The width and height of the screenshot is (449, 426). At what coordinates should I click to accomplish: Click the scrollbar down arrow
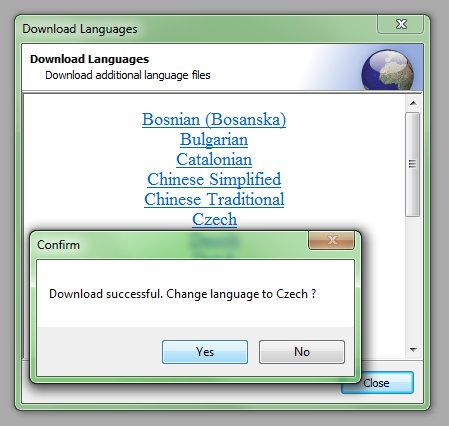coord(413,350)
